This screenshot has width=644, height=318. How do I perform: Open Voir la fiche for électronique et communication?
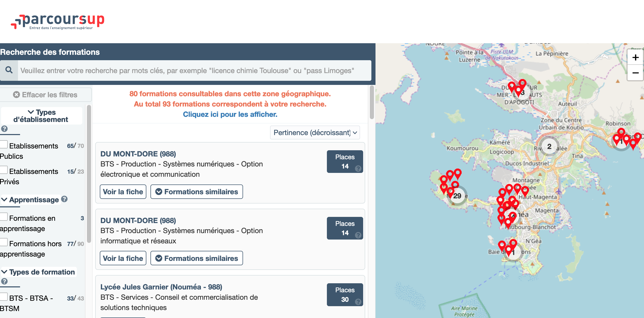tap(123, 192)
